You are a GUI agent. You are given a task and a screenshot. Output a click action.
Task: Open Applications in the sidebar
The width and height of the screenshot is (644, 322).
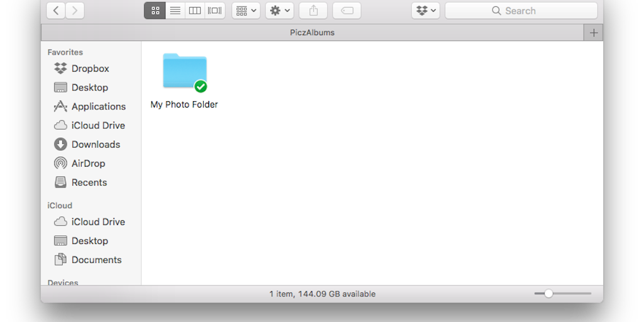click(99, 106)
